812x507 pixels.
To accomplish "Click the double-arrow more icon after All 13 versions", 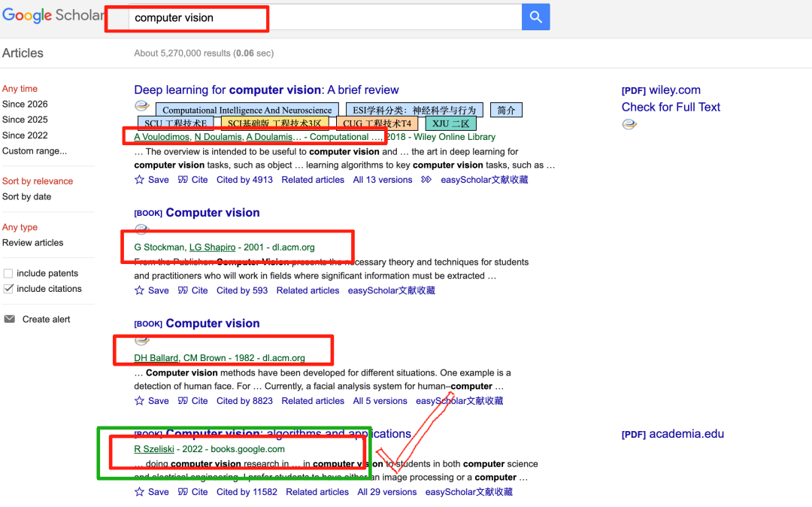I will pyautogui.click(x=426, y=180).
